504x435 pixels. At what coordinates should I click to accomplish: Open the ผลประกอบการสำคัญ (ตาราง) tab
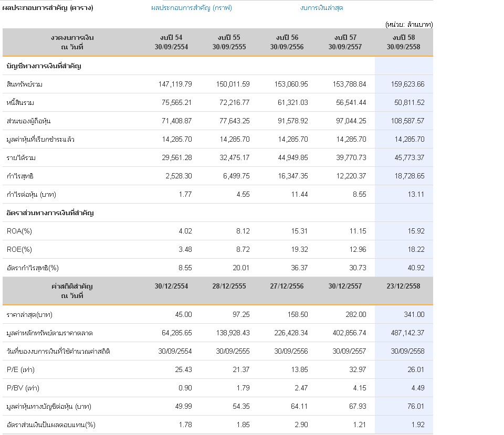coord(48,8)
